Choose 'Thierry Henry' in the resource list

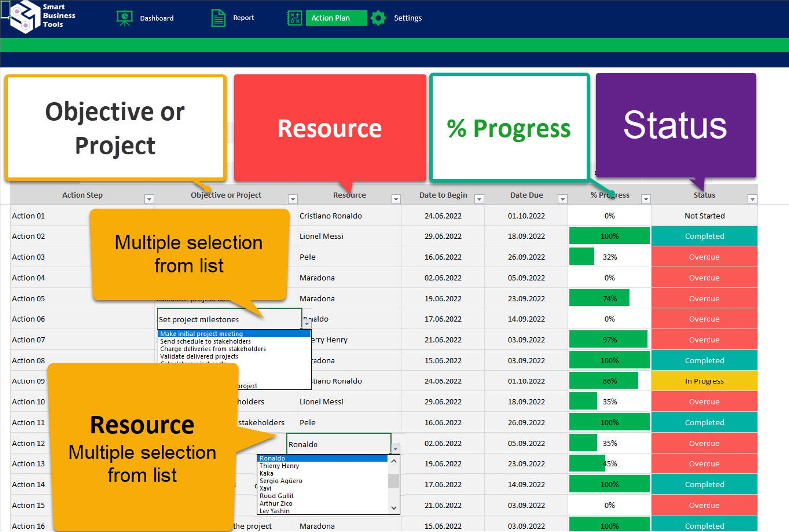322,466
